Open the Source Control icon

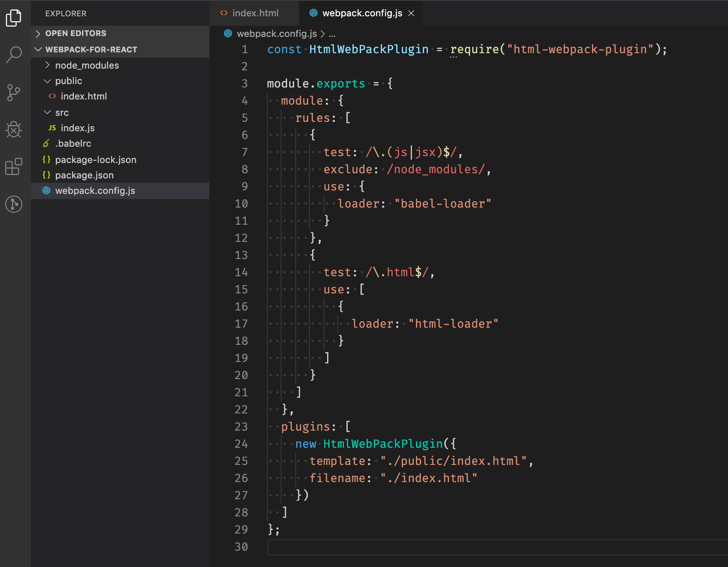pos(14,93)
